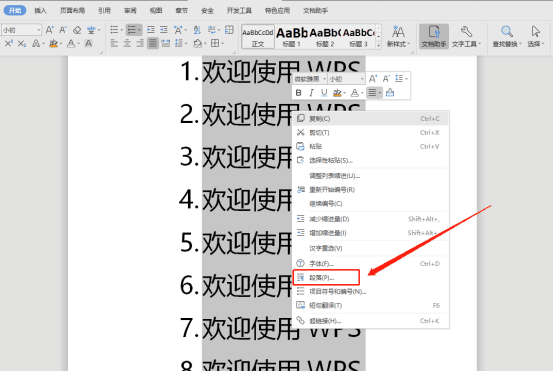Click the ribbon grow font size icon
Viewport: 554px width, 372px height.
50,30
